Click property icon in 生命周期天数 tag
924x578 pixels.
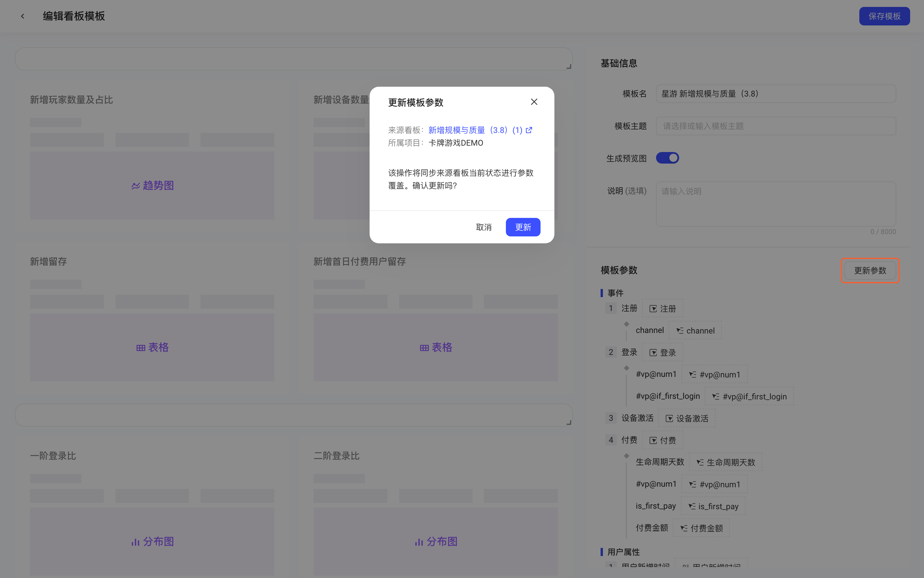700,463
